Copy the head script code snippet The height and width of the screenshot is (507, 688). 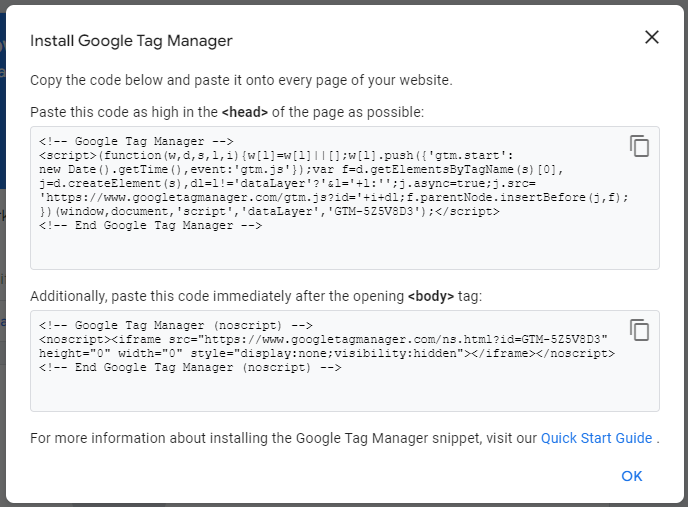click(639, 146)
